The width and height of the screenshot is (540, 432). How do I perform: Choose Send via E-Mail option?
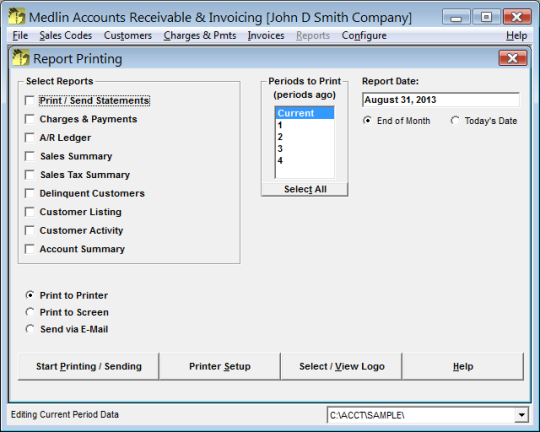[x=30, y=329]
